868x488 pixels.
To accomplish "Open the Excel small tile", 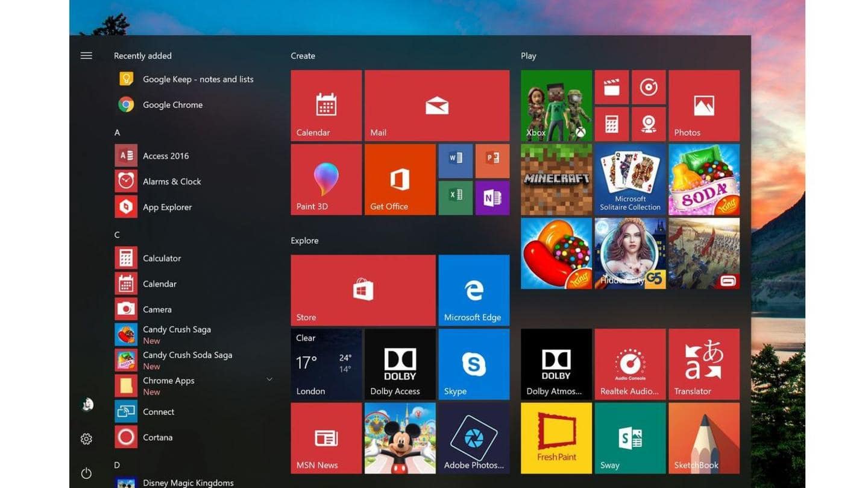I will click(456, 198).
